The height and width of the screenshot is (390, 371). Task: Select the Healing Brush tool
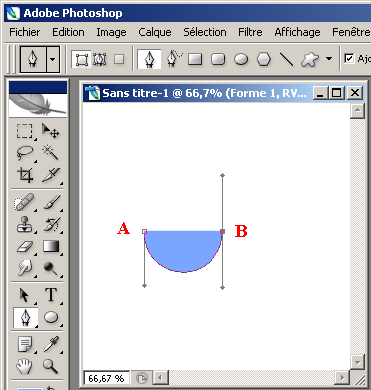[25, 203]
